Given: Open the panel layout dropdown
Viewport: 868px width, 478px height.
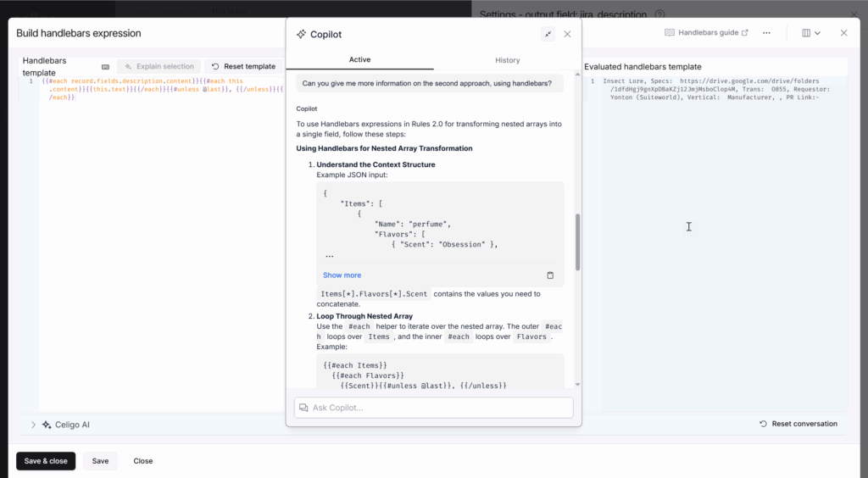Looking at the screenshot, I should [x=810, y=33].
